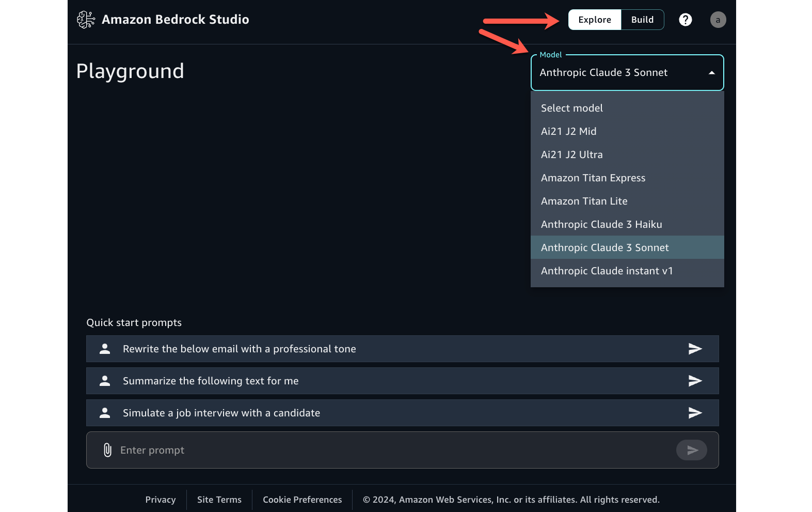Open the help question mark icon

point(685,20)
